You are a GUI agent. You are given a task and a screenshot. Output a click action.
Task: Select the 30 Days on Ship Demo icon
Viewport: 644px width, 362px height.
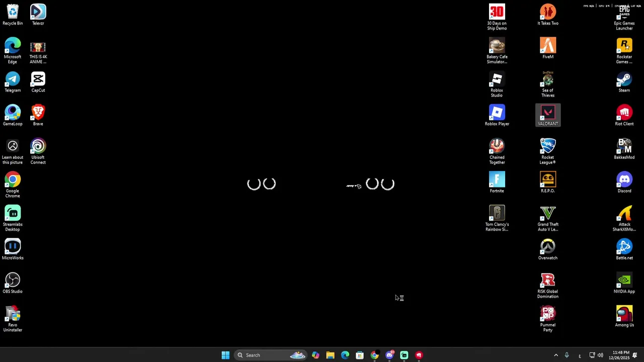point(497,17)
